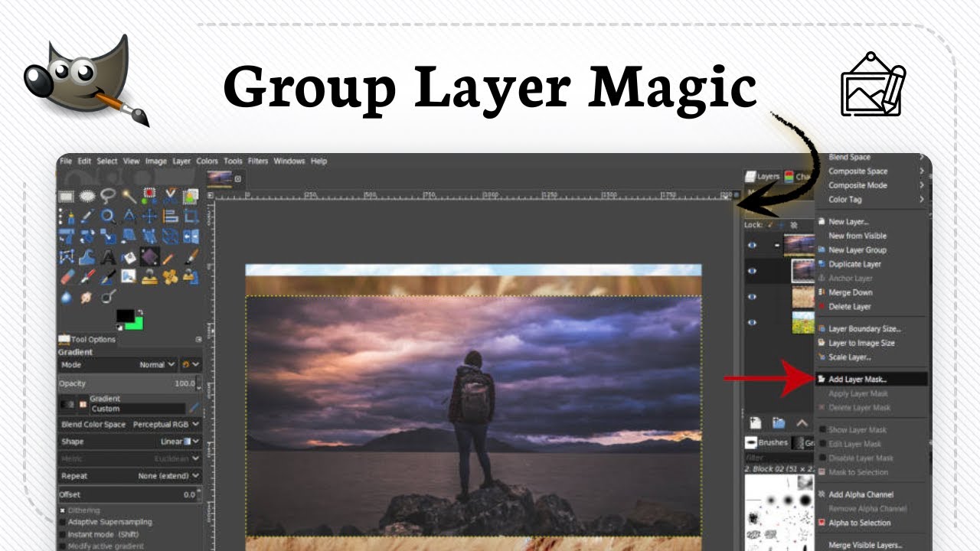The width and height of the screenshot is (980, 551).
Task: Select the Ellipse Select tool
Action: pyautogui.click(x=87, y=196)
